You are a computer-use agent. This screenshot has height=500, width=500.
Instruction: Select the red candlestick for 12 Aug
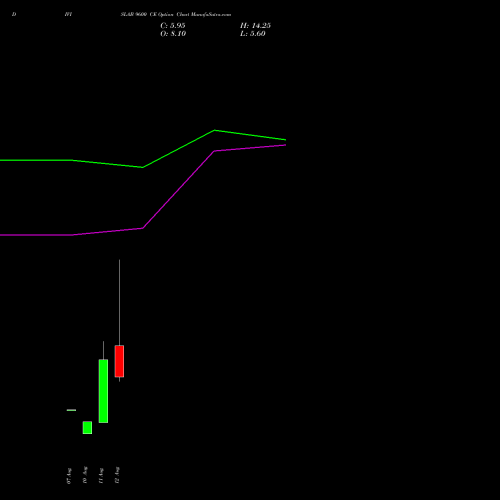click(119, 361)
